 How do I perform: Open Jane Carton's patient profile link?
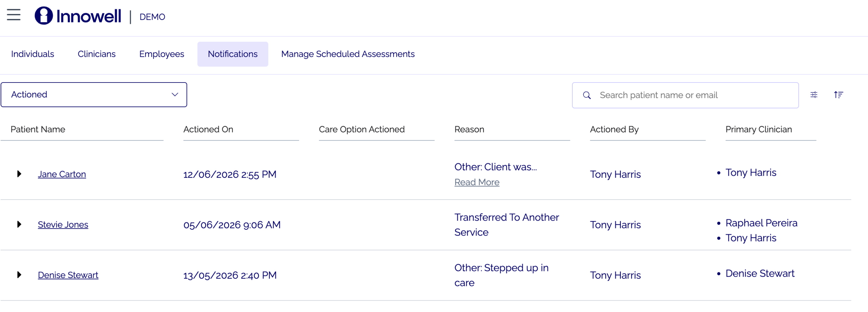(62, 174)
